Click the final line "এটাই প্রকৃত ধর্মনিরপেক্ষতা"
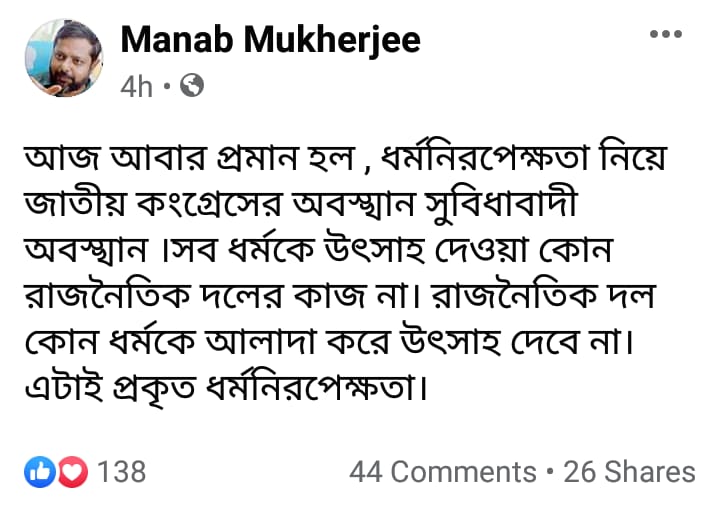Viewport: 720px width, 511px height. click(x=227, y=386)
